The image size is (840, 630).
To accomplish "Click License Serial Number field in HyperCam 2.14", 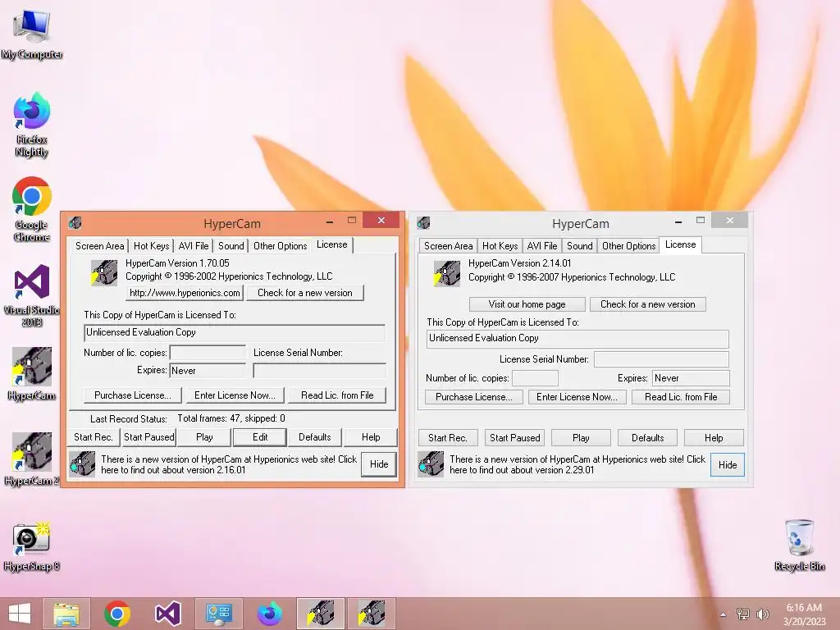I will (x=662, y=359).
